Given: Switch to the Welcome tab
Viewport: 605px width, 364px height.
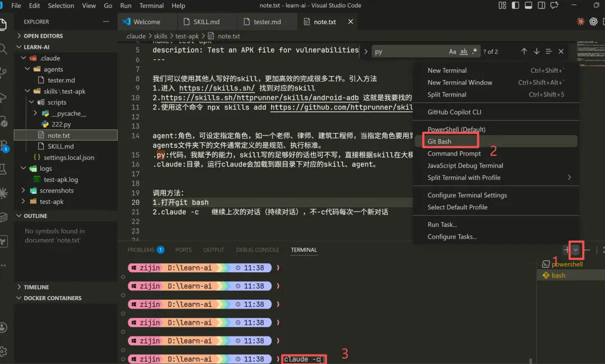Looking at the screenshot, I should [147, 22].
